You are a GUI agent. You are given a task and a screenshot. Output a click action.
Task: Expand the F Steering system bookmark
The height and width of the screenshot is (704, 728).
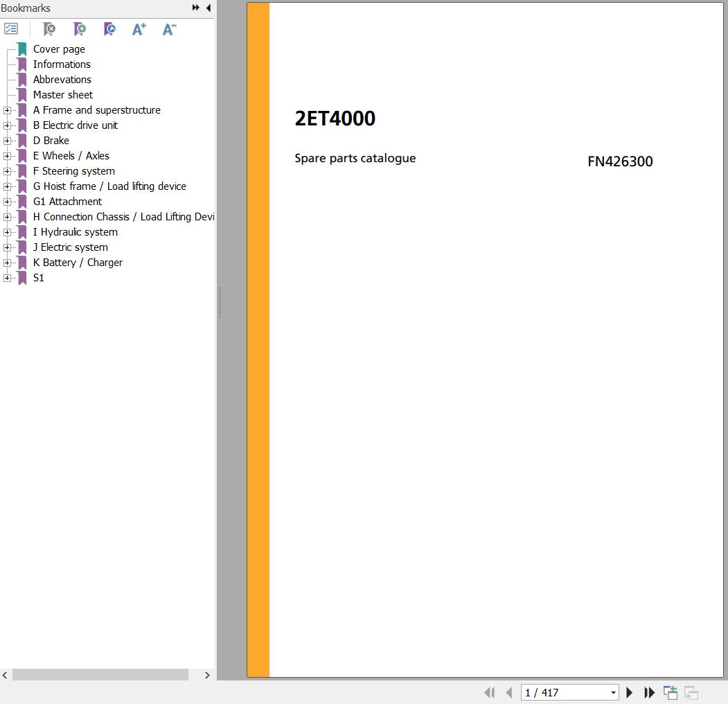[x=7, y=171]
